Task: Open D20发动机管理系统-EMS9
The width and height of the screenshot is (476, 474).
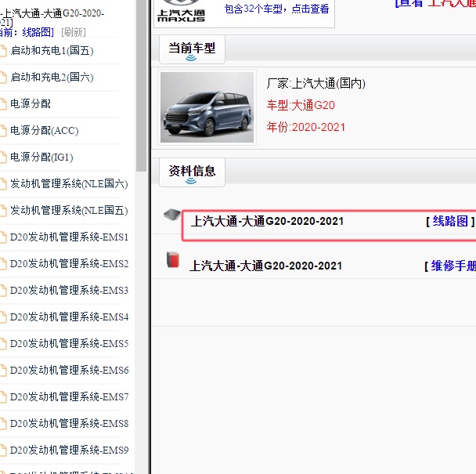Action: tap(69, 450)
